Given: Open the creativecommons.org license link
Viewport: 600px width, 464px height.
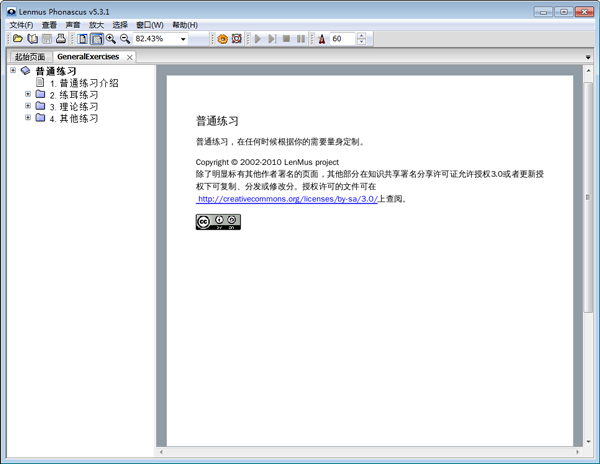Looking at the screenshot, I should tap(286, 199).
